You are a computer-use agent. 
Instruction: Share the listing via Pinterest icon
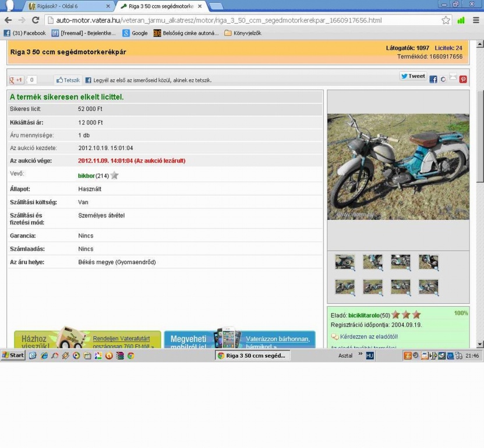[x=463, y=80]
